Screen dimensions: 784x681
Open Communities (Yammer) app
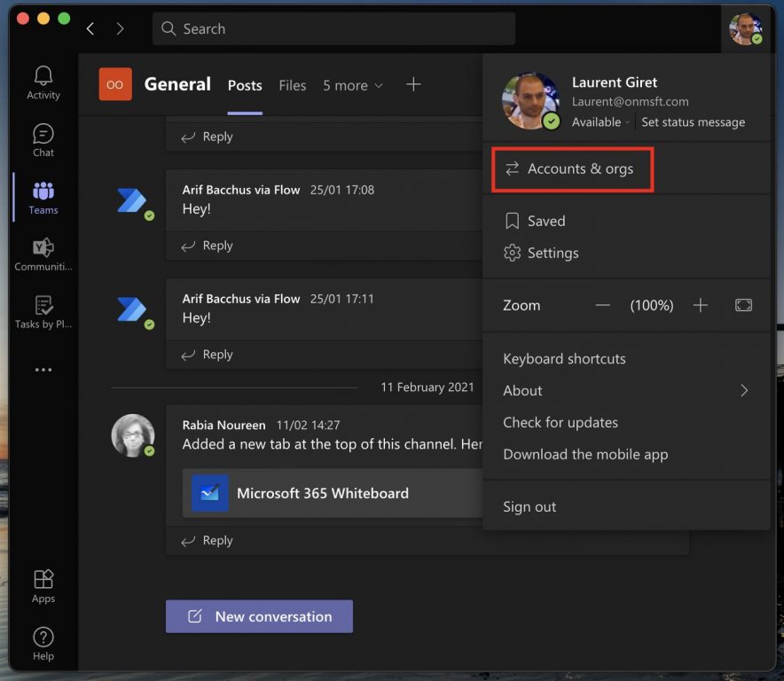tap(43, 255)
